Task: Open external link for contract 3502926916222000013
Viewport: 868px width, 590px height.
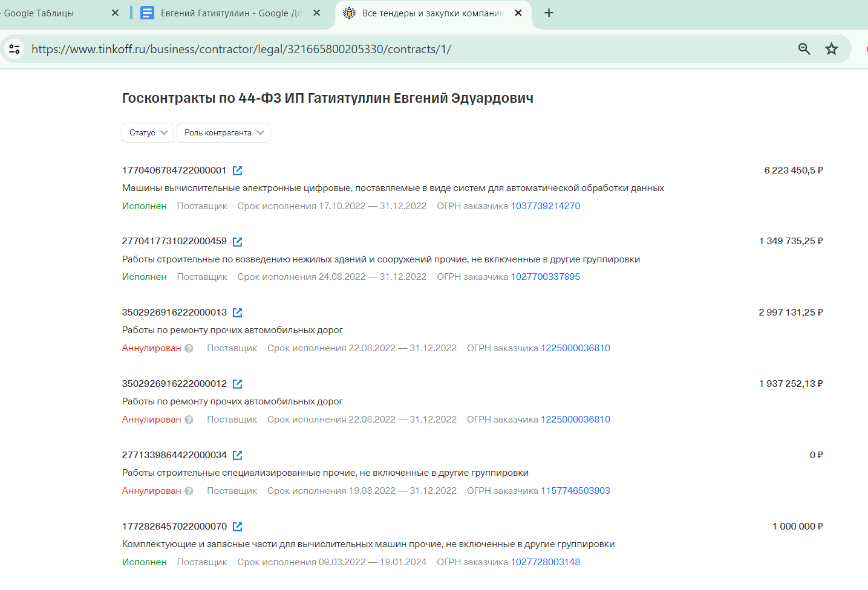Action: pos(237,313)
